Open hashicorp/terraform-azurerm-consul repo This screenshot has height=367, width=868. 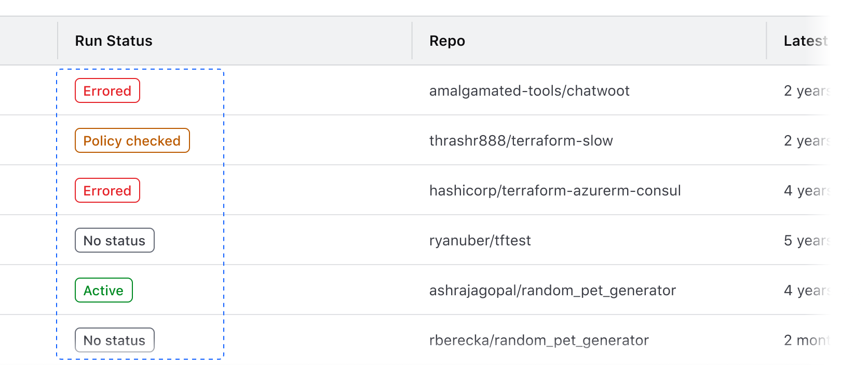pyautogui.click(x=555, y=191)
